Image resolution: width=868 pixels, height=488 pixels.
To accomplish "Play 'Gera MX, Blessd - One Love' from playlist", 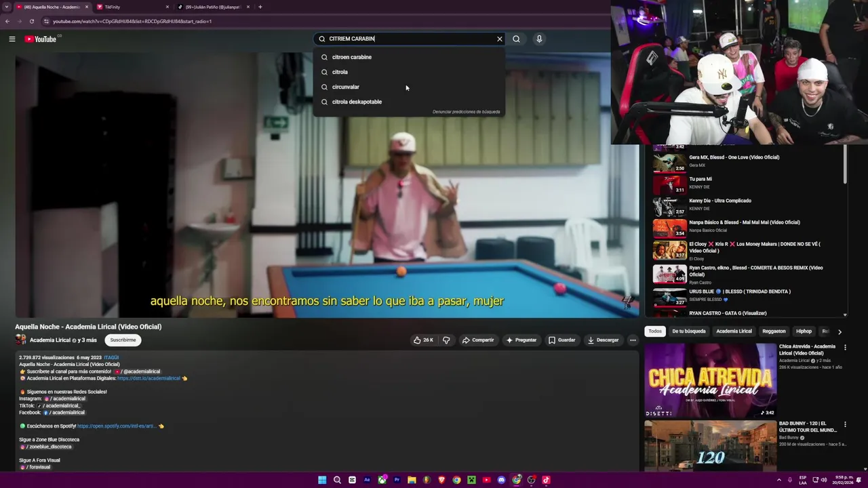I will tap(746, 161).
